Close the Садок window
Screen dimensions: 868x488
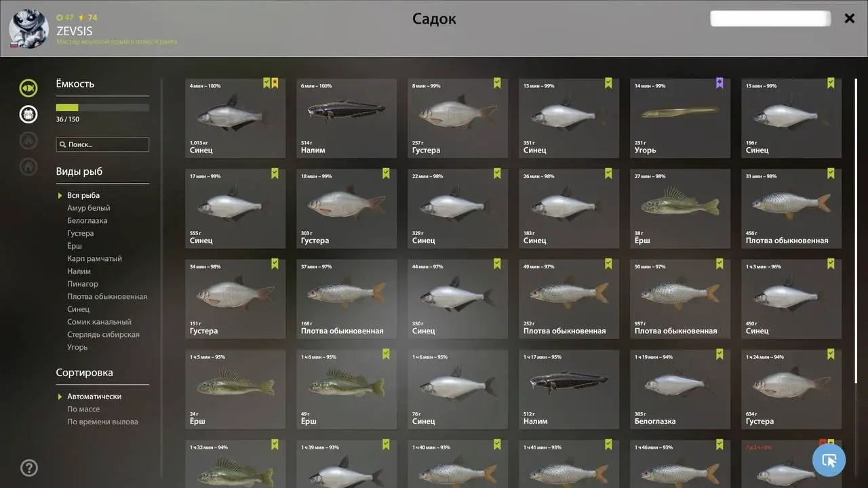850,19
